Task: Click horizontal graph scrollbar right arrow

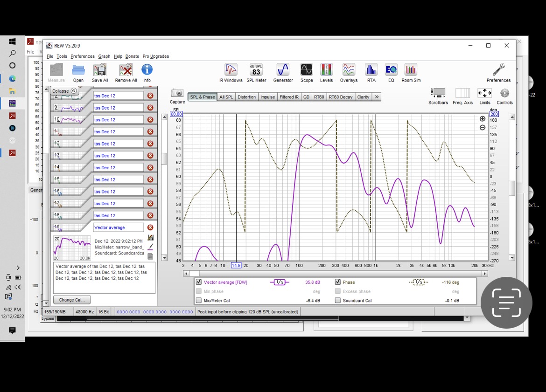Action: [484, 274]
